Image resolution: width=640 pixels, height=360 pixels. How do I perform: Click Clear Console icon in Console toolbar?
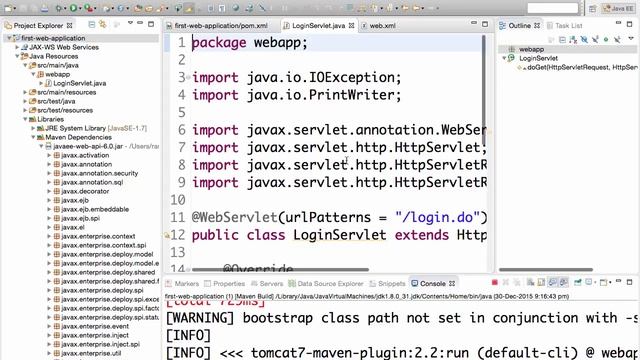coord(530,282)
